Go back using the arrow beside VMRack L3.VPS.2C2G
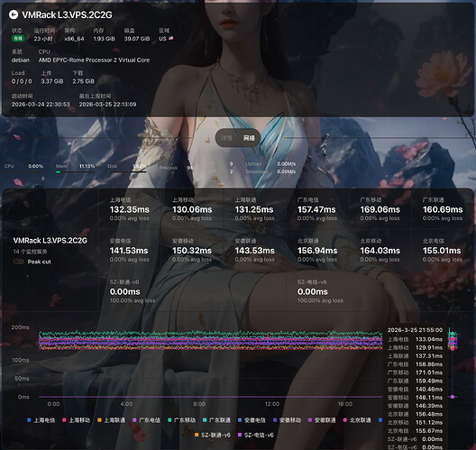Screen dimensions: 476x450 pos(14,14)
